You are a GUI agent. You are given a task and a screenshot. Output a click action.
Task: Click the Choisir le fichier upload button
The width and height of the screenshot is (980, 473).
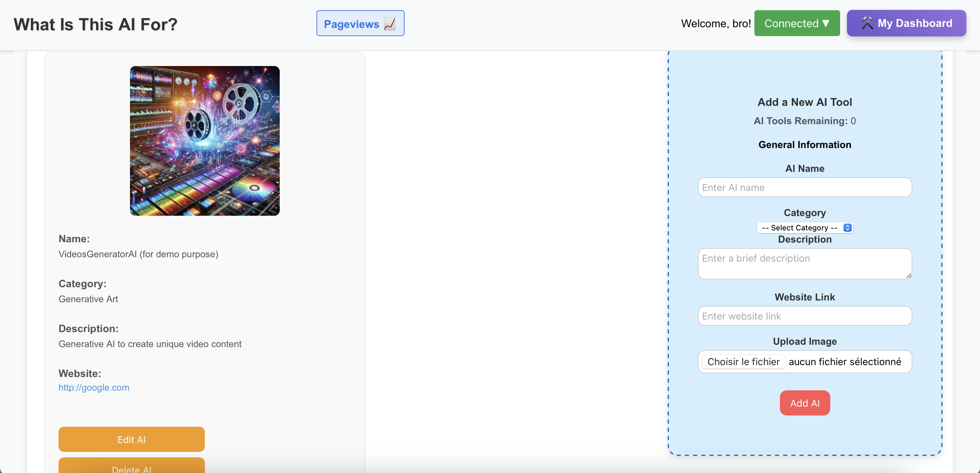[744, 361]
